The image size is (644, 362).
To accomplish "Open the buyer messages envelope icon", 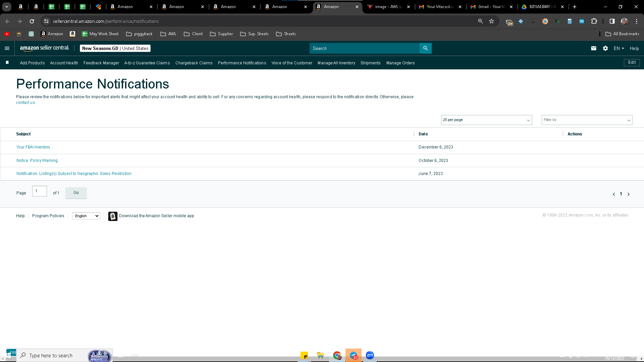I will point(593,48).
